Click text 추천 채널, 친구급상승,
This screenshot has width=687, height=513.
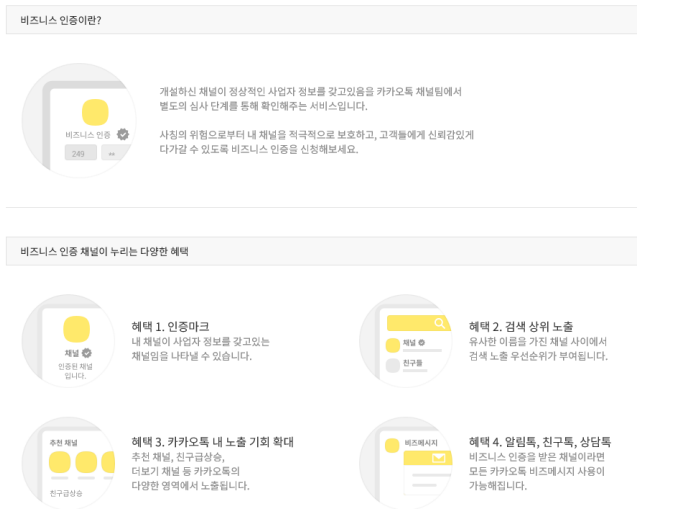[178, 457]
